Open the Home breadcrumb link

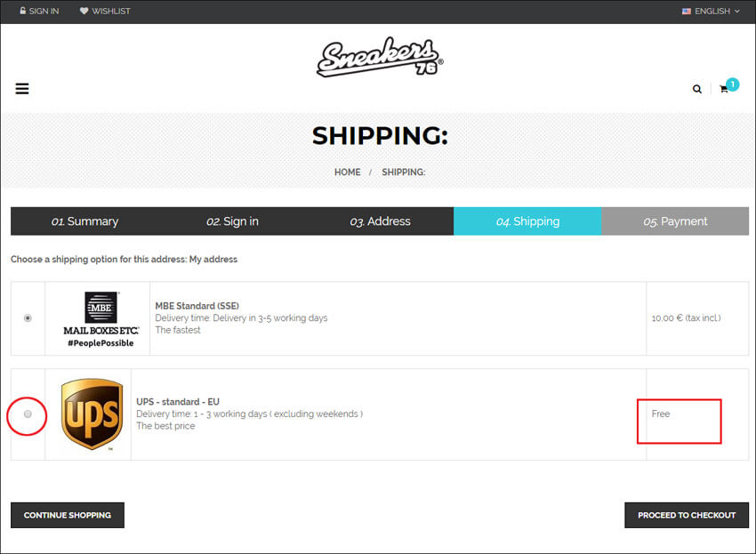point(347,173)
